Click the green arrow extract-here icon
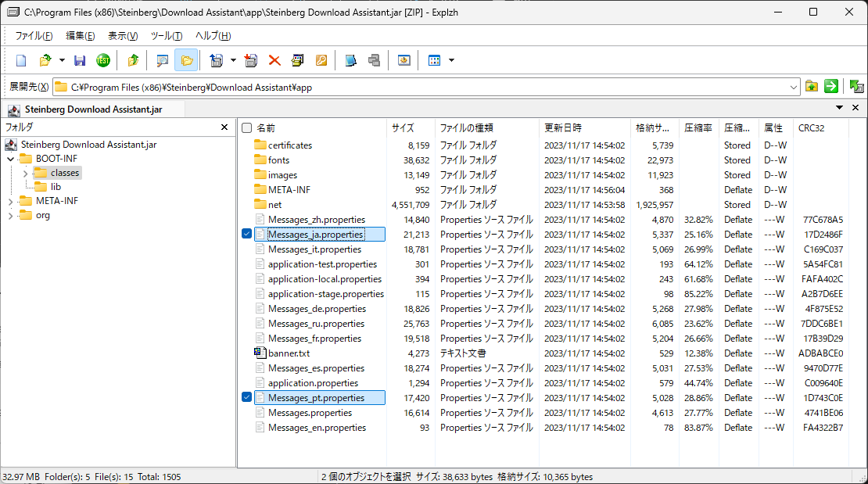The image size is (868, 484). 831,86
